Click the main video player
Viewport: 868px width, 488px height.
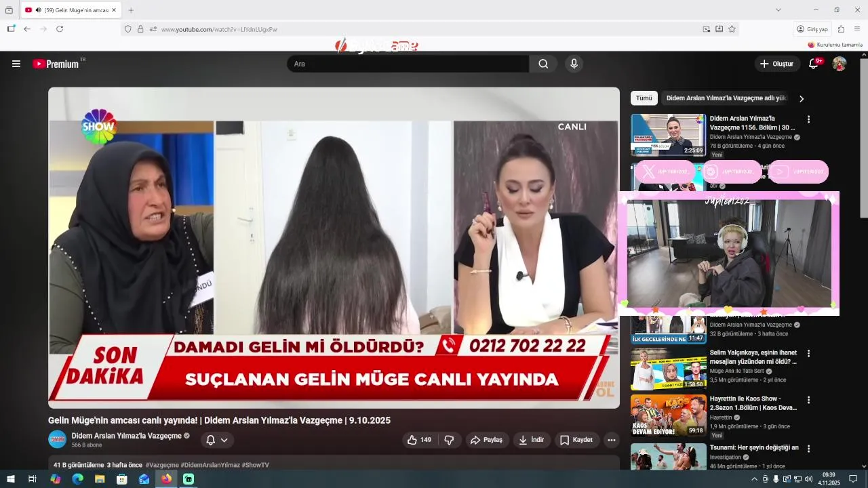click(334, 247)
